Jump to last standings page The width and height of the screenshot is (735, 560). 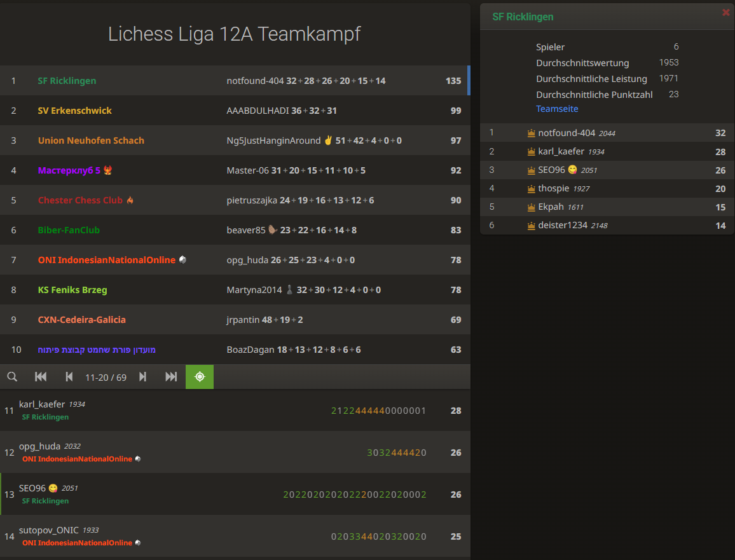(171, 377)
